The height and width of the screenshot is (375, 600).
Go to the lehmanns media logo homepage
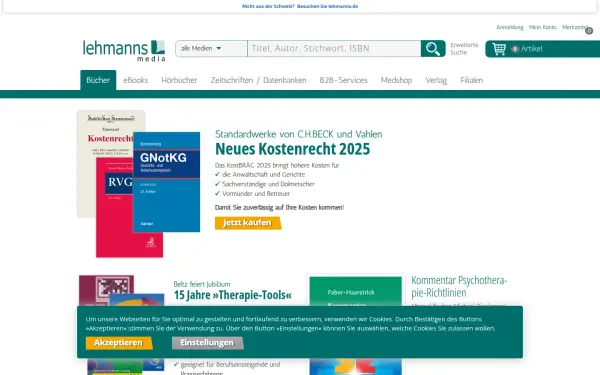(124, 51)
